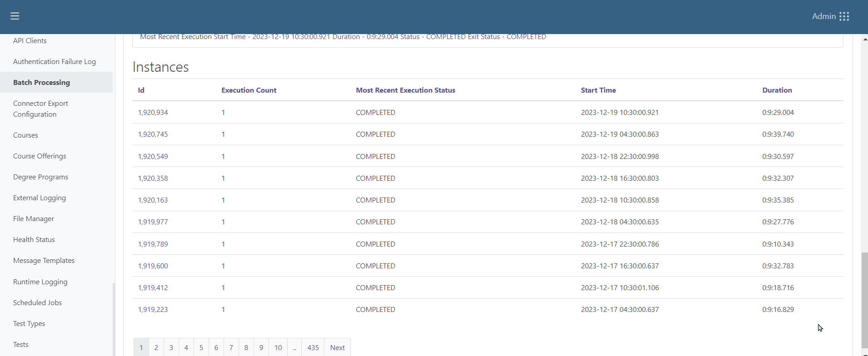Go to pagination page 4

pos(186,347)
